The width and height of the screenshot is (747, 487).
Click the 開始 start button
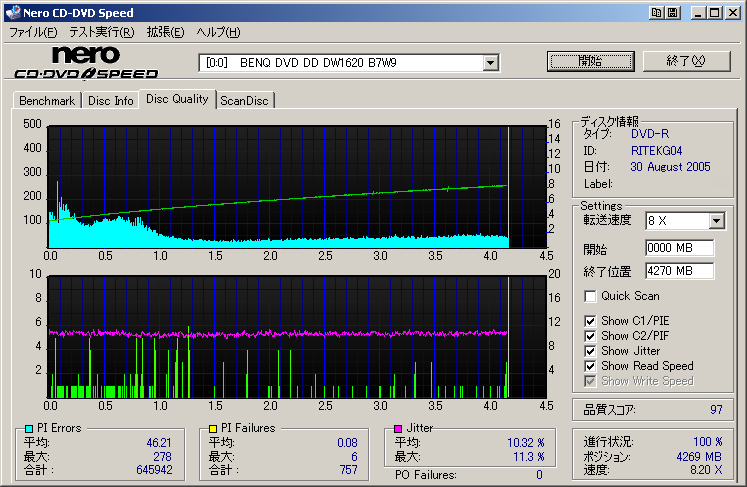[x=591, y=61]
